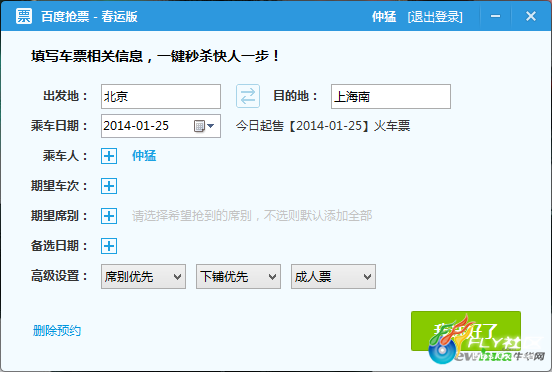This screenshot has width=552, height=372.
Task: Click the green confirm button
Action: (x=466, y=331)
